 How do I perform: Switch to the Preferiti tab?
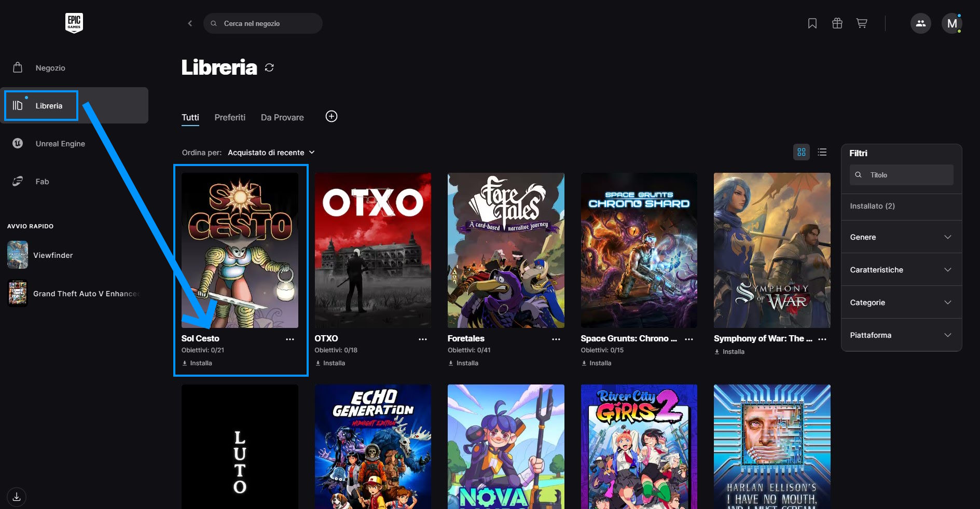click(230, 117)
